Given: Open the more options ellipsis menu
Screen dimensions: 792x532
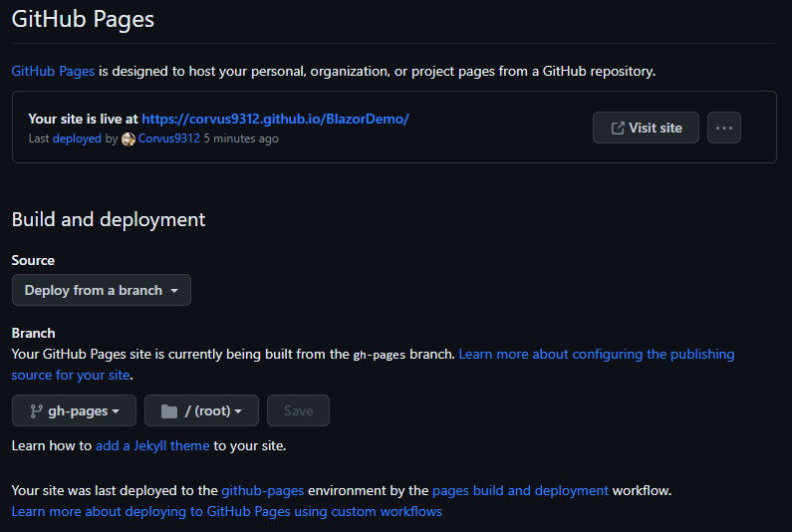Looking at the screenshot, I should tap(724, 128).
